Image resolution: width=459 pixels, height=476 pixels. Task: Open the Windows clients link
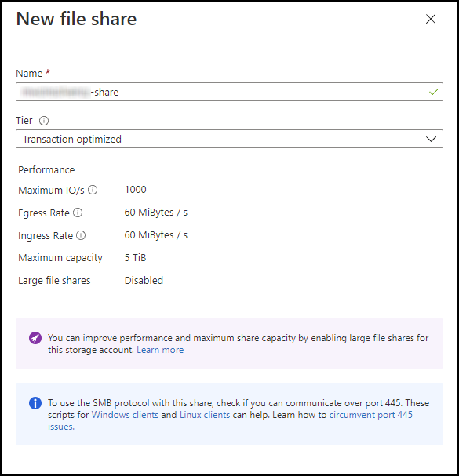point(125,415)
